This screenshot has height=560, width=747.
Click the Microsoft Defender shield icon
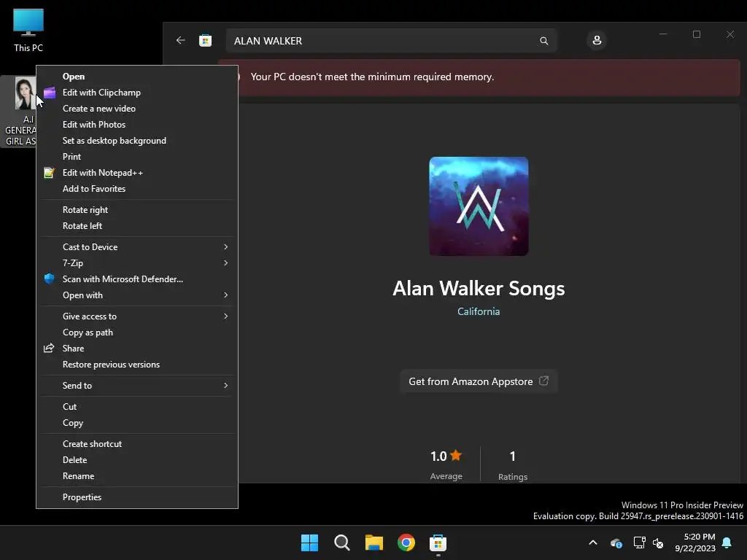(49, 279)
